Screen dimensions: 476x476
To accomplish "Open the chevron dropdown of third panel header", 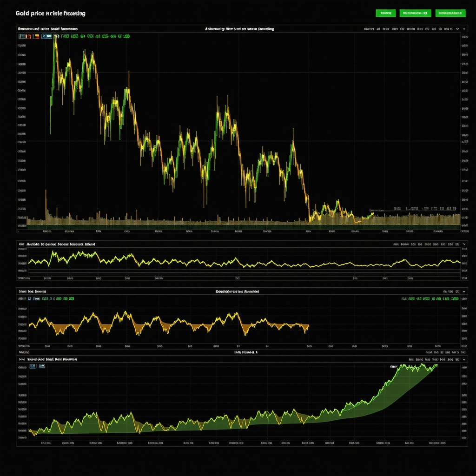I will (464, 291).
